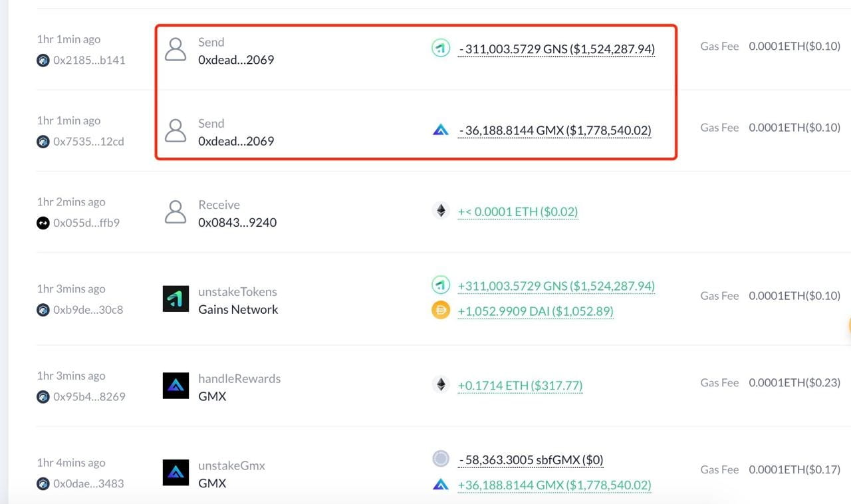Click the -58,363.3005 sbfGMX ($0) amount

(531, 460)
